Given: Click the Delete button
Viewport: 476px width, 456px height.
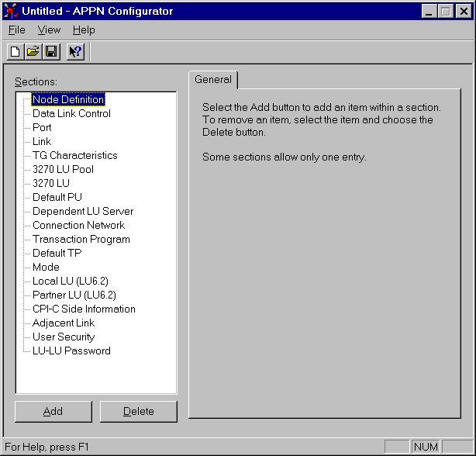Looking at the screenshot, I should tap(139, 411).
